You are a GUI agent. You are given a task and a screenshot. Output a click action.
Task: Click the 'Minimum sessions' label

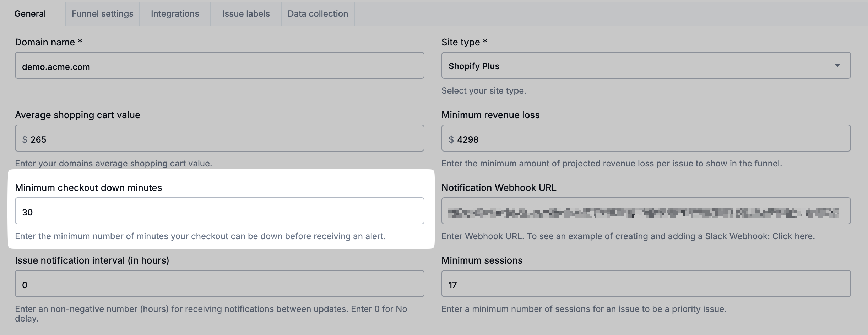[x=482, y=260]
